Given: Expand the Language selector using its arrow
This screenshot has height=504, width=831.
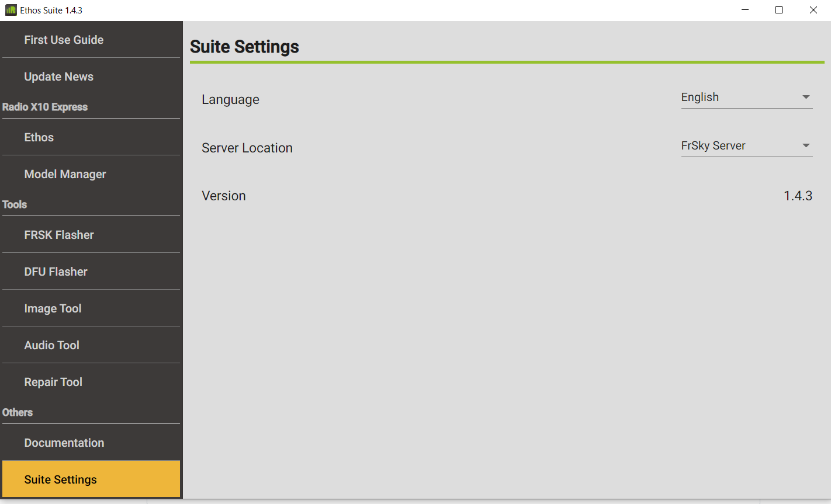Looking at the screenshot, I should [x=806, y=97].
